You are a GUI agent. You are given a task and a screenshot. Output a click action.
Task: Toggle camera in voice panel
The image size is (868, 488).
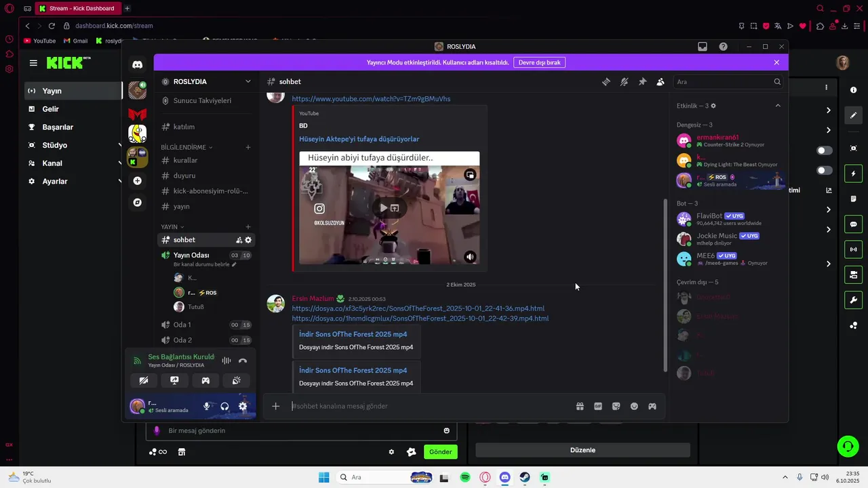pos(143,381)
